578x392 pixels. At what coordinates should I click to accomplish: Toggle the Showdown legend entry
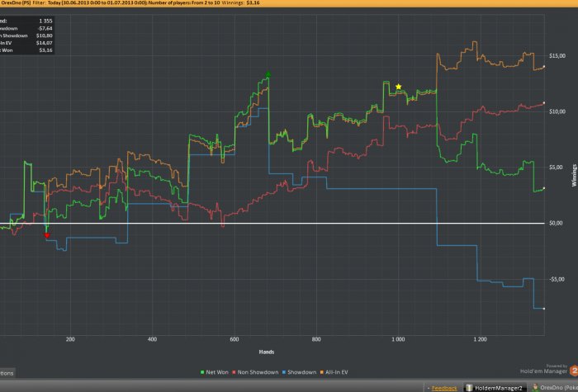[x=299, y=372]
